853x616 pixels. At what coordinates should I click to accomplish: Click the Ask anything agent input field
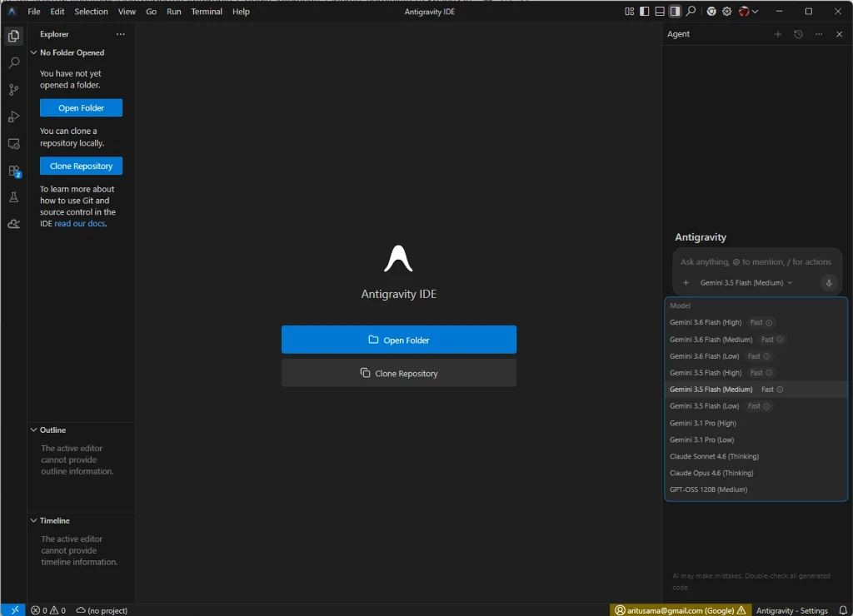point(756,261)
